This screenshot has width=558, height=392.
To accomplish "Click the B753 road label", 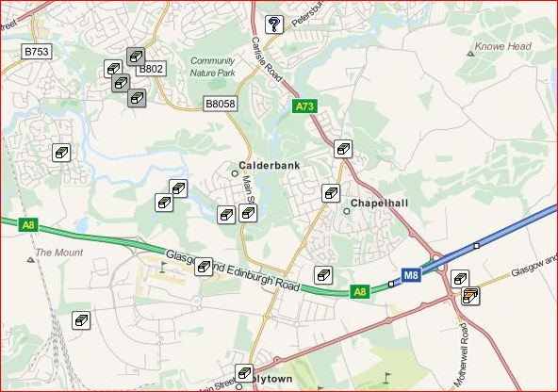I will pos(37,52).
